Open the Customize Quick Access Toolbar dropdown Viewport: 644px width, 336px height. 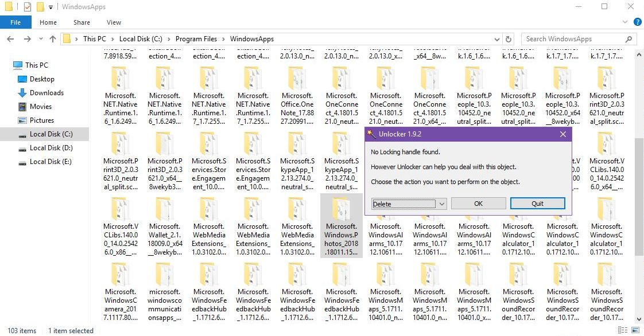click(51, 7)
